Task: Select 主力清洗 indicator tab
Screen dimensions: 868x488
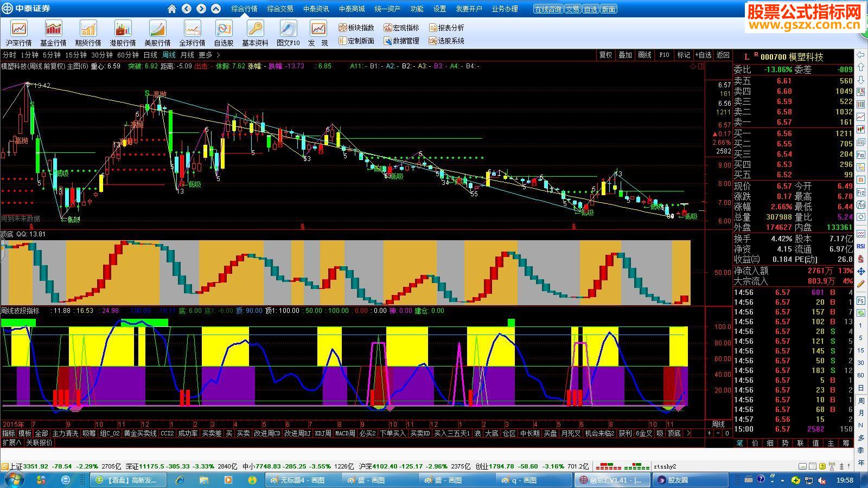Action: pyautogui.click(x=65, y=433)
